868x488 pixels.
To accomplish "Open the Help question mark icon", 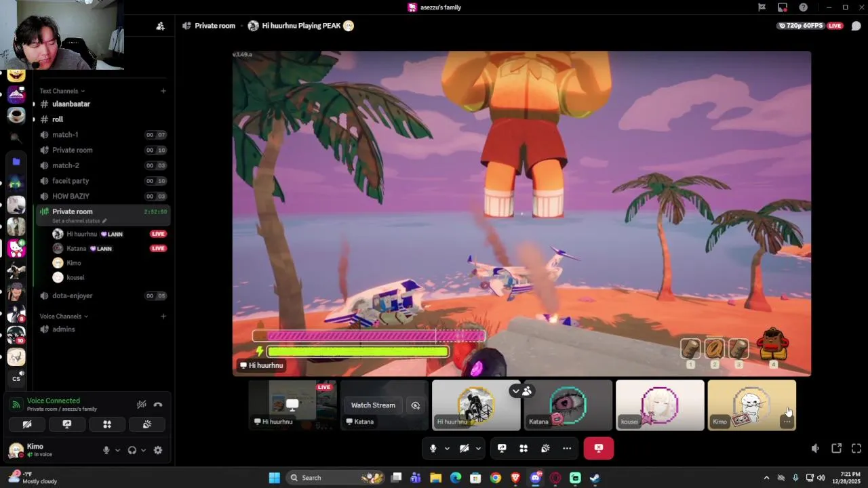I will [804, 7].
